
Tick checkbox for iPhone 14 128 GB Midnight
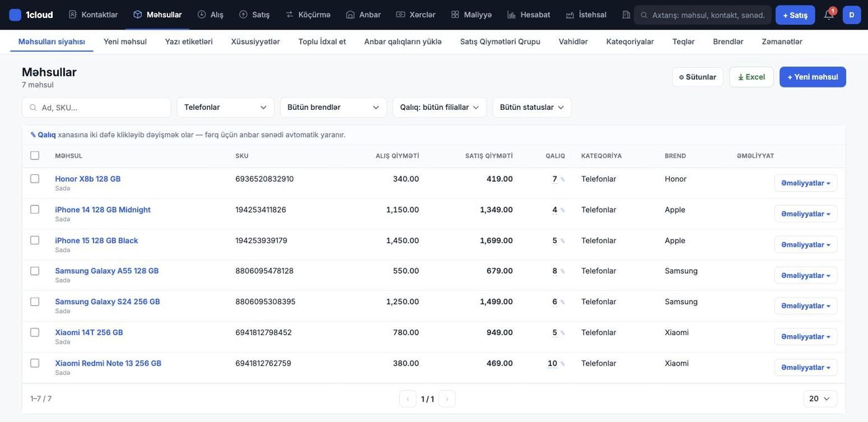35,210
